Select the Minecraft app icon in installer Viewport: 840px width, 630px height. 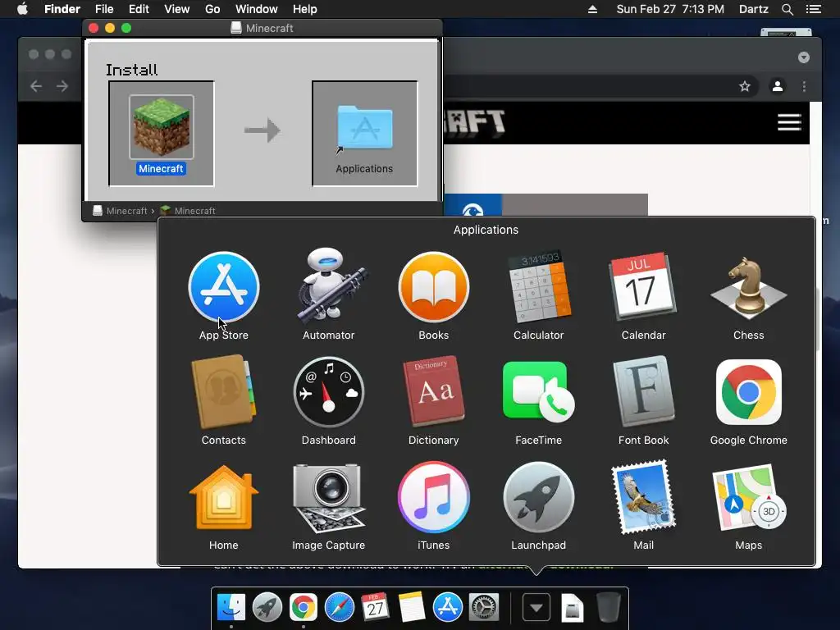[x=162, y=127]
